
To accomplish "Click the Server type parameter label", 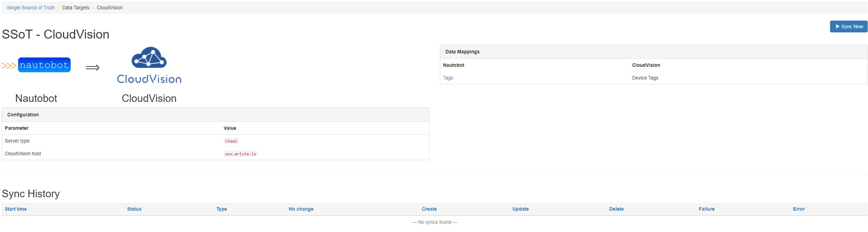I will point(17,141).
